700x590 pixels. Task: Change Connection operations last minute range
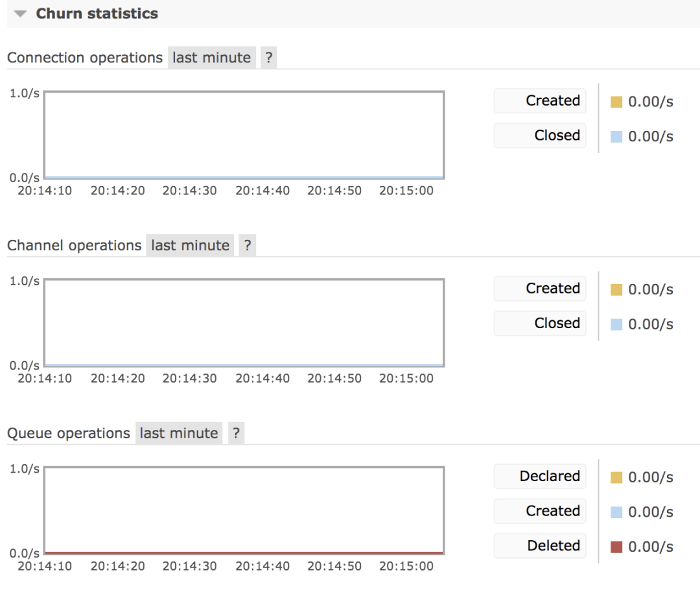click(x=211, y=58)
